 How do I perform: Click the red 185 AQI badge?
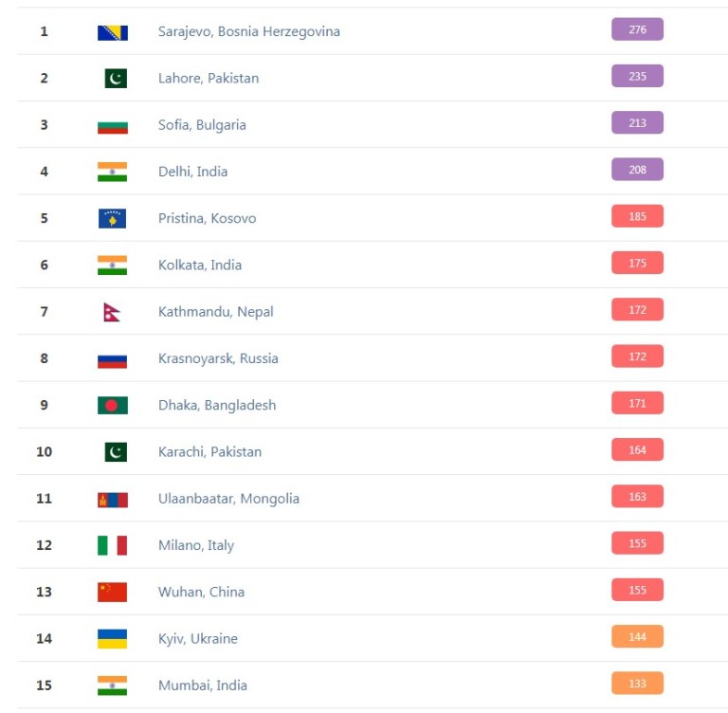pyautogui.click(x=637, y=217)
